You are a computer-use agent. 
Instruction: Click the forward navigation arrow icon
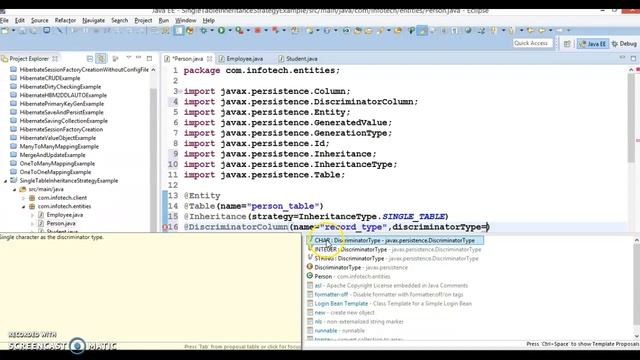[560, 31]
